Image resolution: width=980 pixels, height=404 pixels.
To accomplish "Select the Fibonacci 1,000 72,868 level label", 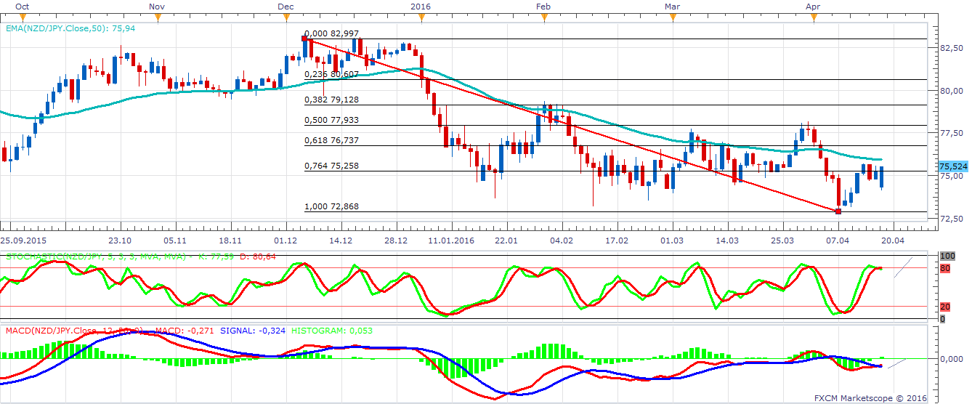I will pos(332,206).
